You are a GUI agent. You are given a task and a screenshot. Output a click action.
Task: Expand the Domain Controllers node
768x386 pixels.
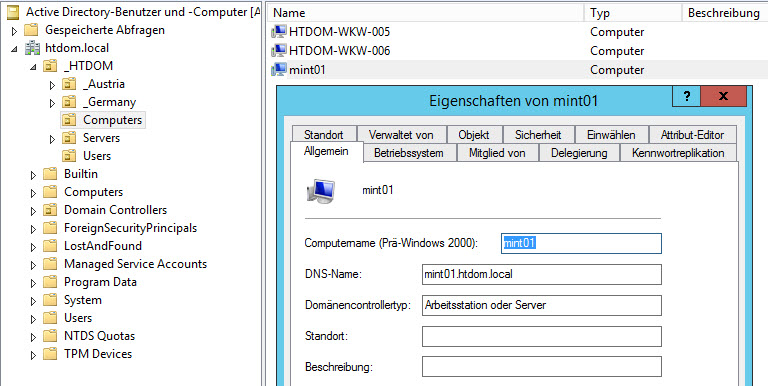tap(33, 211)
